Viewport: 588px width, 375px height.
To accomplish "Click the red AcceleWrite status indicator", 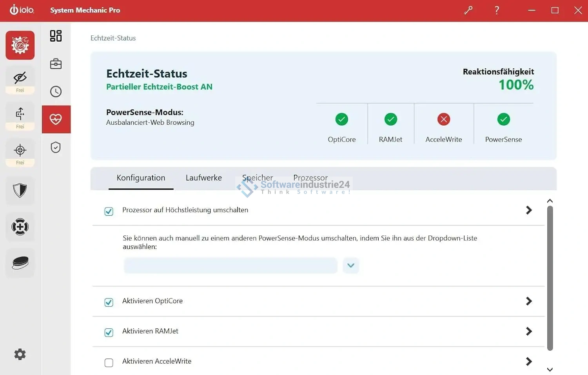I will (x=443, y=119).
